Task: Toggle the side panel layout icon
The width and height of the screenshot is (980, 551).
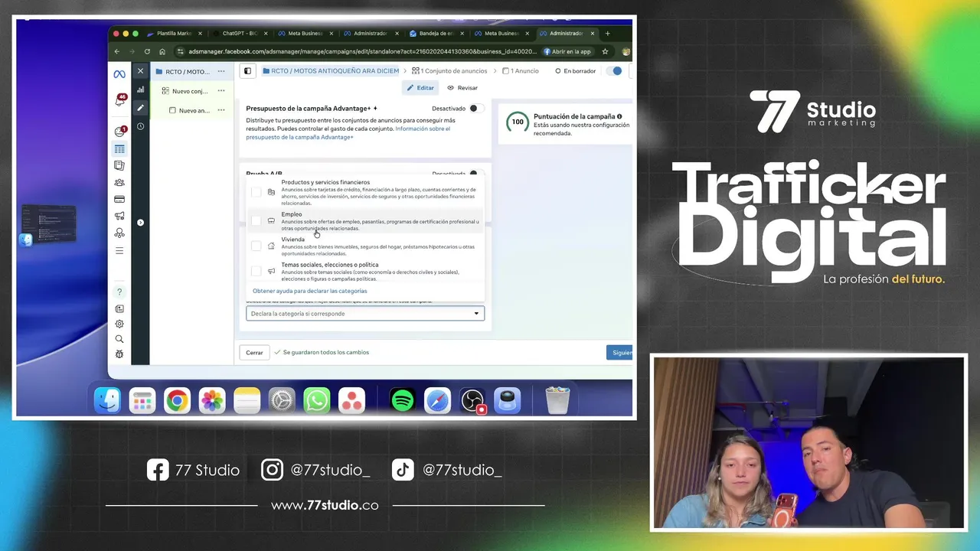Action: click(247, 71)
